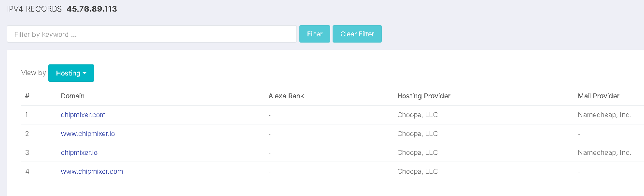
Task: Click Namecheap, Inc. in chipmixer.com row
Action: 604,115
